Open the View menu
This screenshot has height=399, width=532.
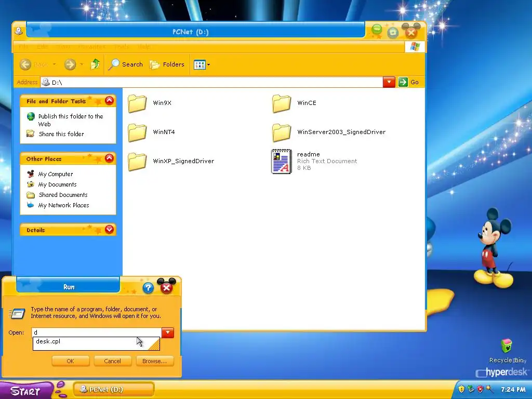click(63, 46)
